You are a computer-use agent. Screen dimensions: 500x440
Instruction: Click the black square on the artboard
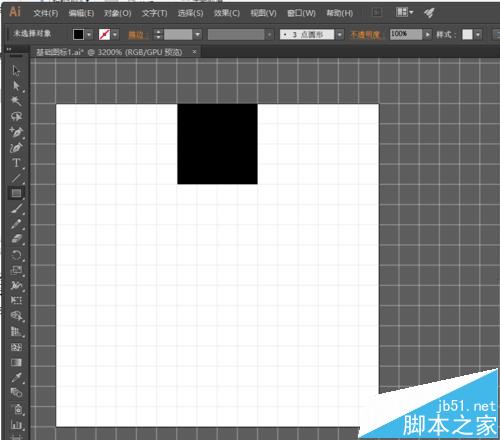click(x=217, y=144)
